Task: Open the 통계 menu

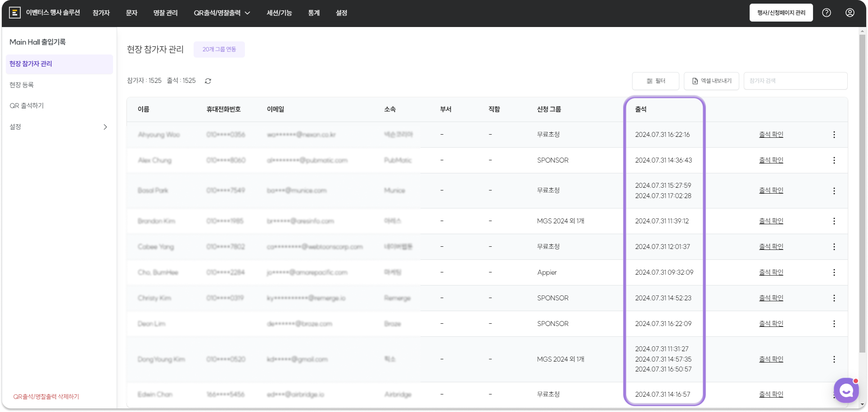Action: point(314,13)
